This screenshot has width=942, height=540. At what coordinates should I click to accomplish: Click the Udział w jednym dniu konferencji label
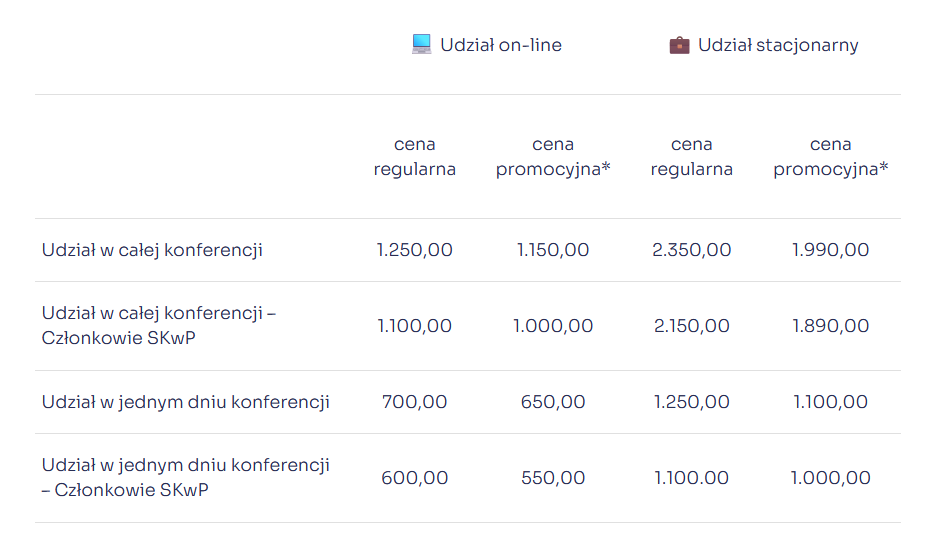186,402
